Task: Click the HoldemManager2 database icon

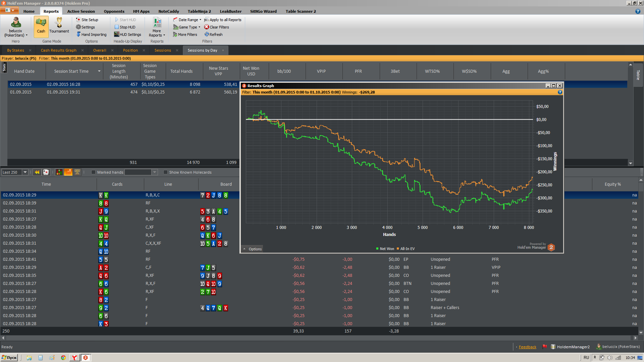Action: [553, 347]
